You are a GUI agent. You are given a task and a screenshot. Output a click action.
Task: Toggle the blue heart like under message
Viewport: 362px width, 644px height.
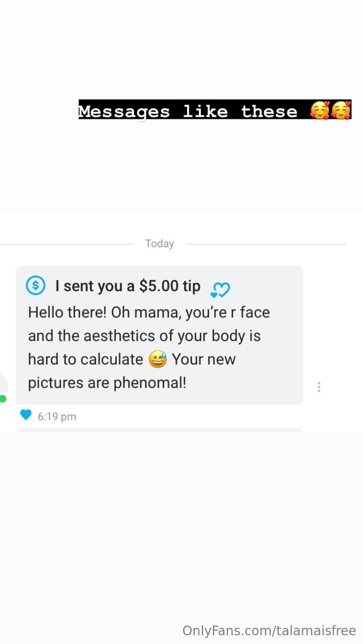(26, 415)
